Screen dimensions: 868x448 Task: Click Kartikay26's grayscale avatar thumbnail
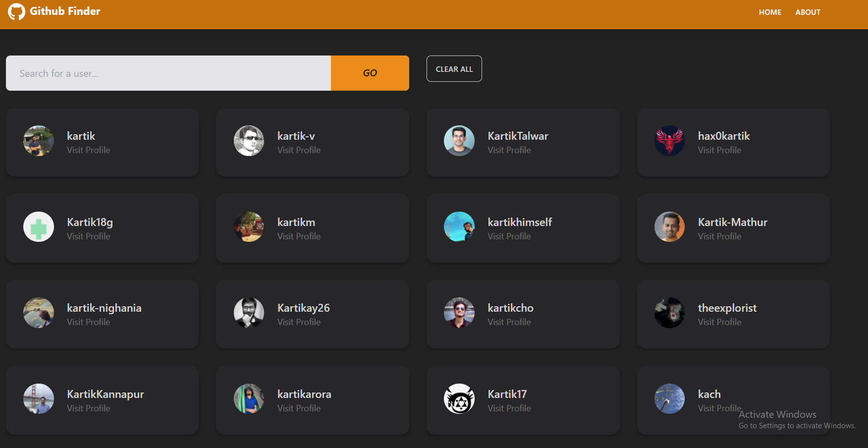(x=249, y=313)
